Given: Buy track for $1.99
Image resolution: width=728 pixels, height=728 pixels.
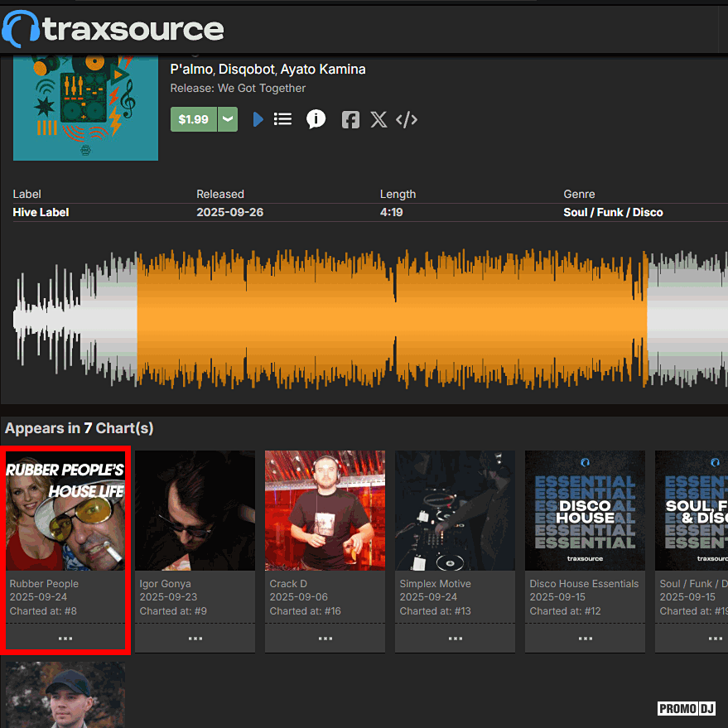Looking at the screenshot, I should pyautogui.click(x=194, y=119).
